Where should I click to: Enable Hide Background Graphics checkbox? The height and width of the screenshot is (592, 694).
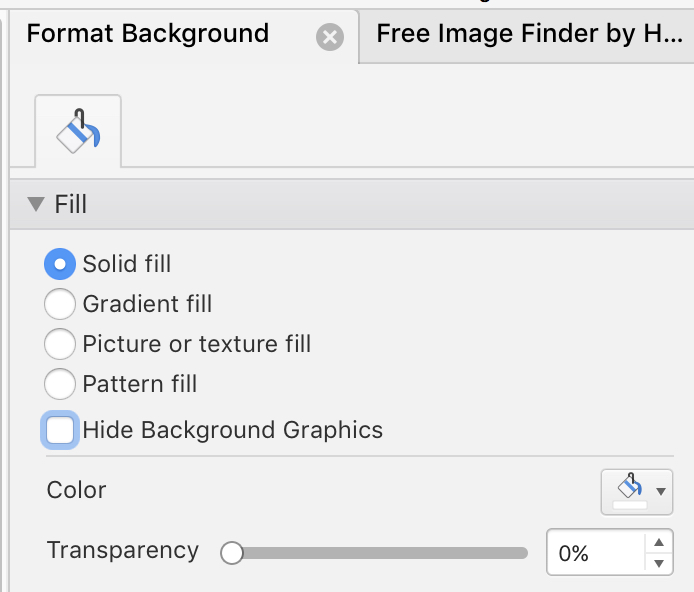tap(60, 430)
